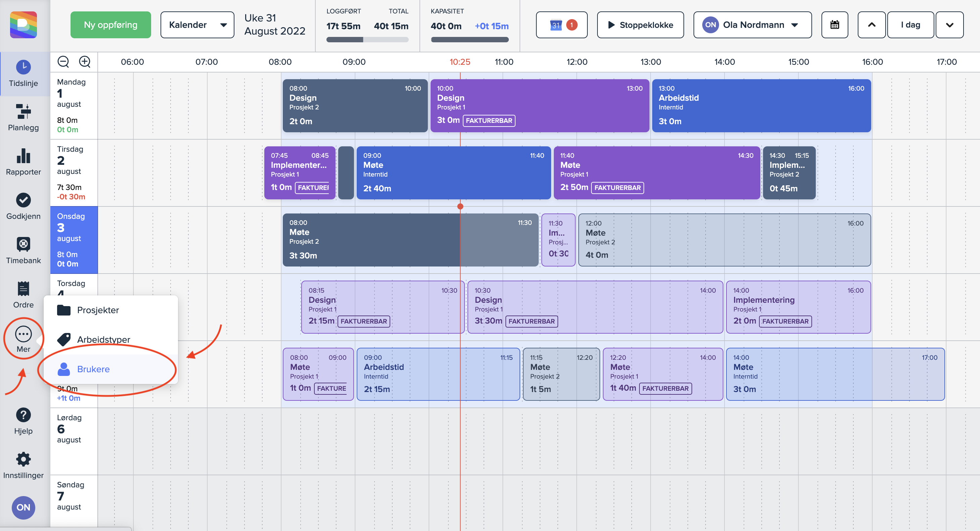Go to next week with down chevron
The height and width of the screenshot is (531, 980).
[x=949, y=25]
